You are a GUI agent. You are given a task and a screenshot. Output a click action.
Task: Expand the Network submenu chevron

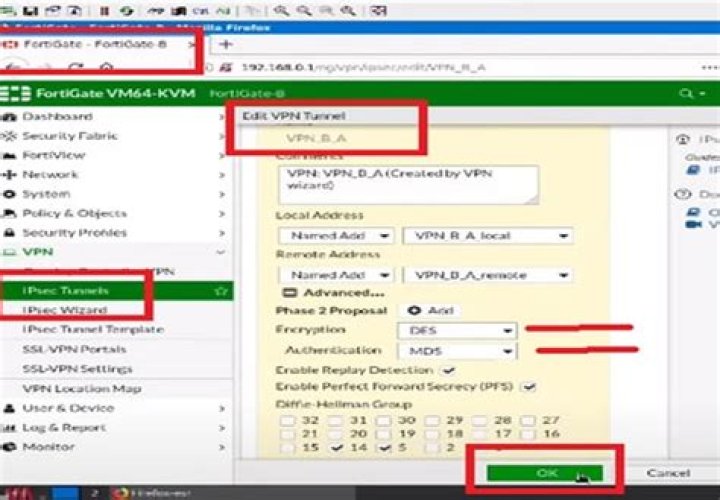coord(222,175)
